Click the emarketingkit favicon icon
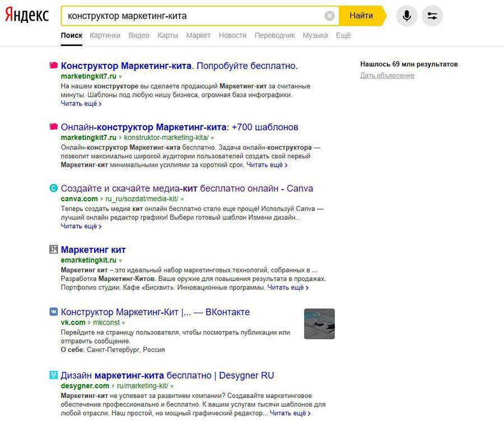The width and height of the screenshot is (504, 424). tap(54, 249)
